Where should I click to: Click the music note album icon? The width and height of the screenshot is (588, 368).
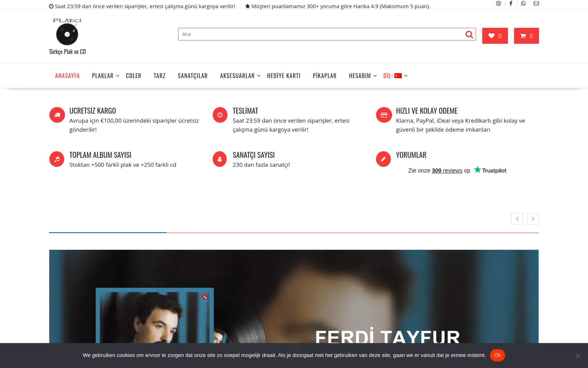click(x=57, y=159)
